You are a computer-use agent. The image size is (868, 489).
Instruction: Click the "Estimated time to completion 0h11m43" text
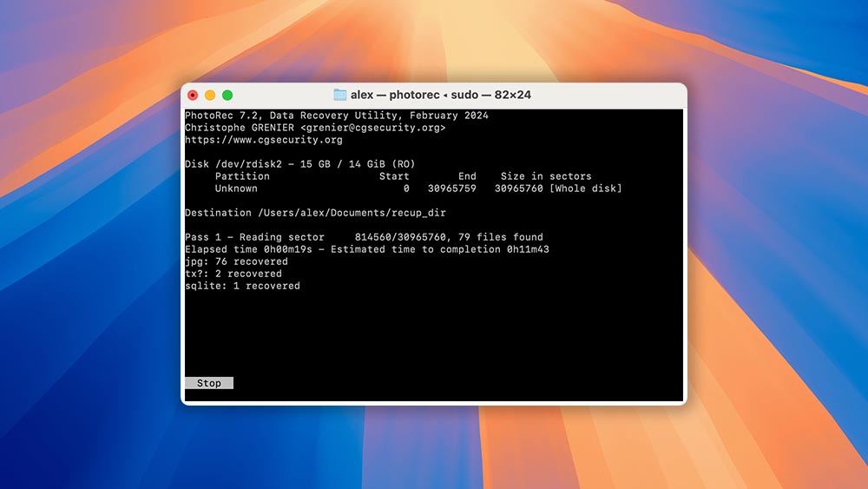coord(440,250)
